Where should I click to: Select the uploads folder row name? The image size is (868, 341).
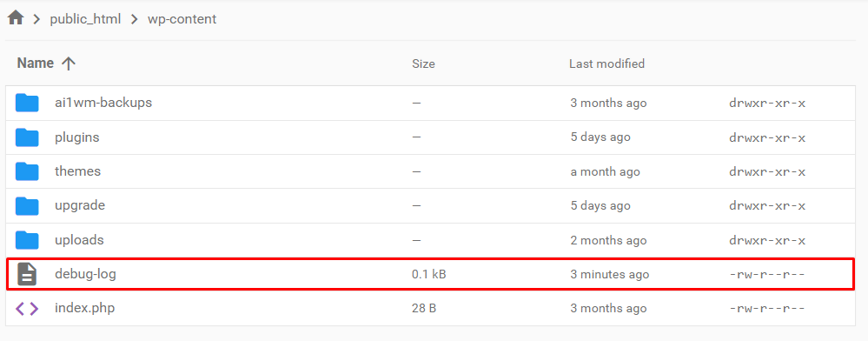point(79,240)
